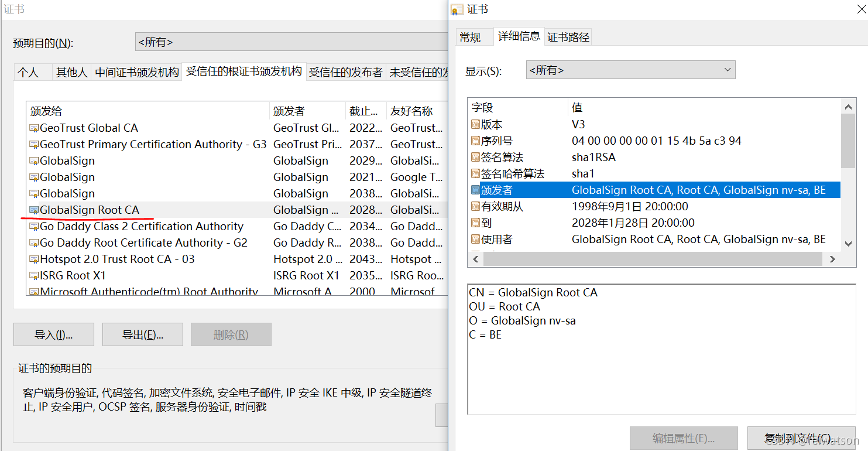The height and width of the screenshot is (451, 868).
Task: Click the 使用者 field icon
Action: (475, 239)
